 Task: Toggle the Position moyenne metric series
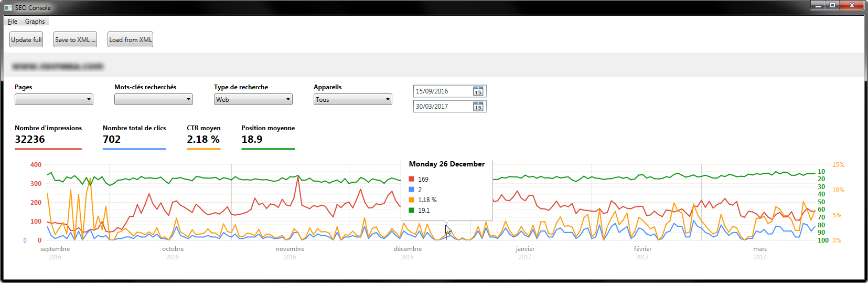coord(267,135)
